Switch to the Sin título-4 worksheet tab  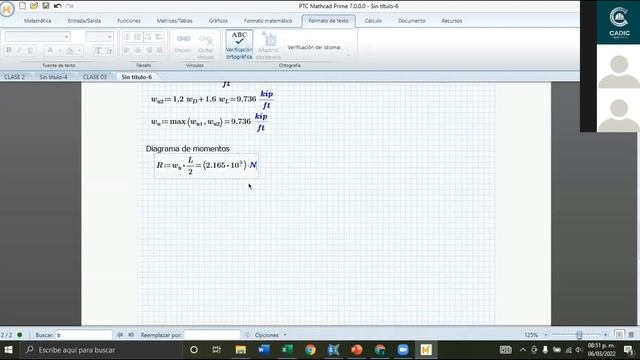point(53,77)
